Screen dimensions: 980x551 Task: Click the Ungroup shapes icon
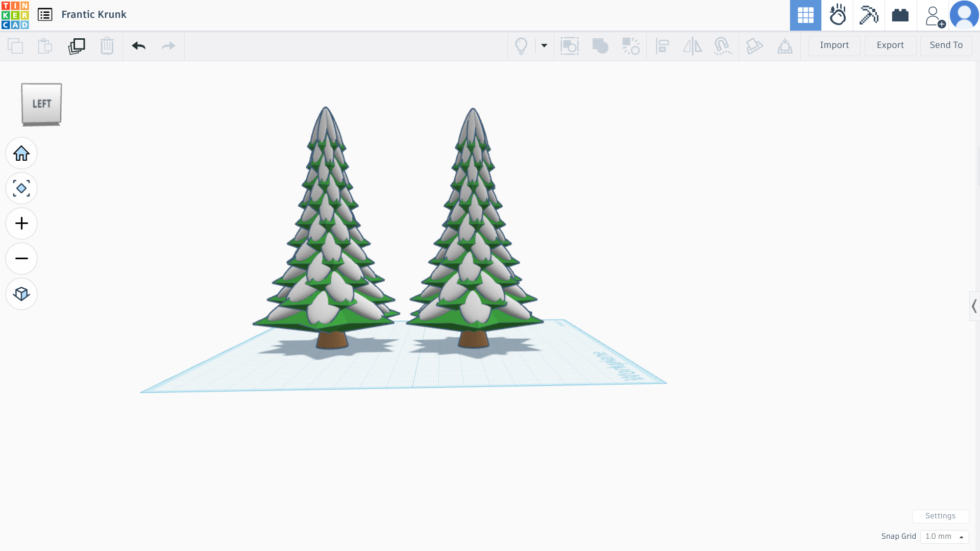[x=631, y=46]
